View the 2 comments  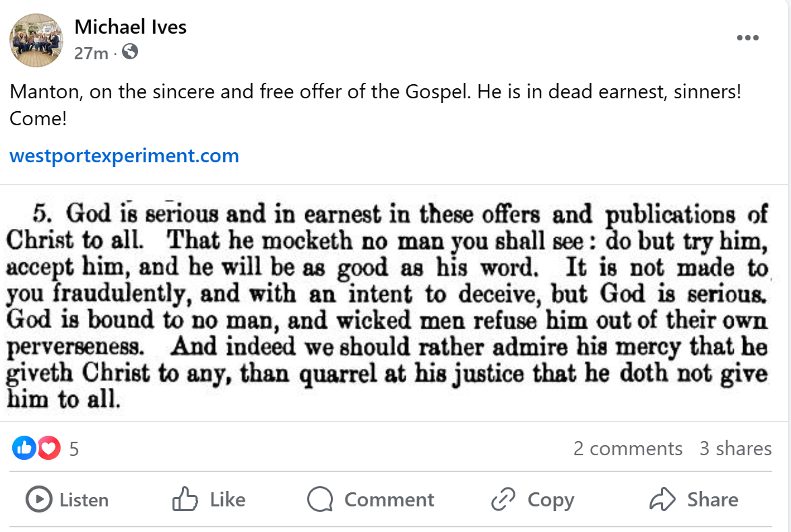627,448
